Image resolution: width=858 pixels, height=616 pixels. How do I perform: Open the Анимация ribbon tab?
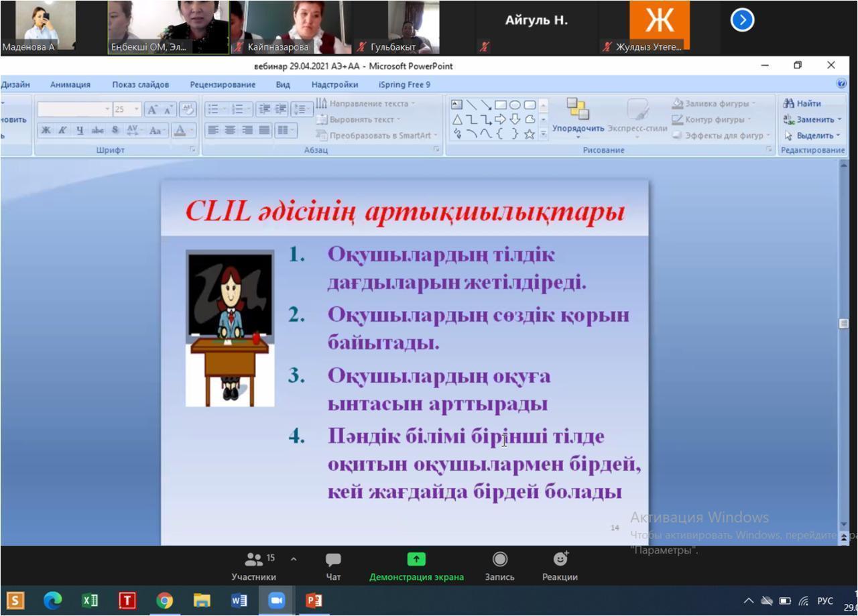point(70,84)
